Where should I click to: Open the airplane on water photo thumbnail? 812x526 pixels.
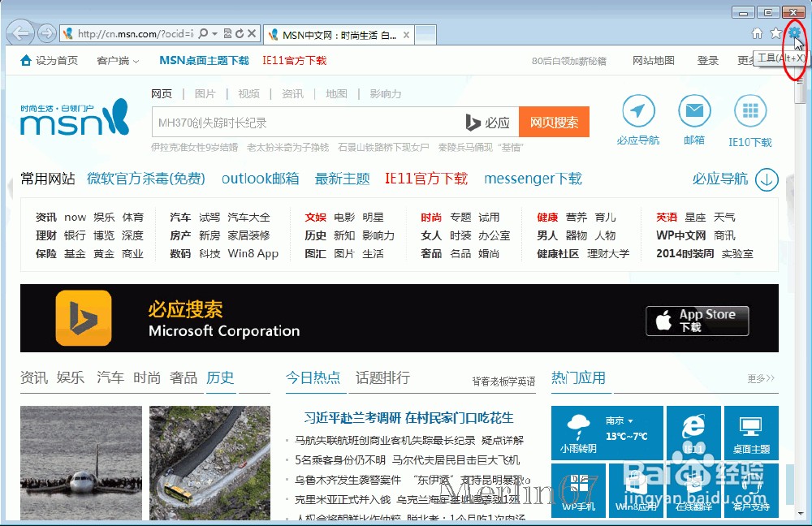[x=80, y=463]
